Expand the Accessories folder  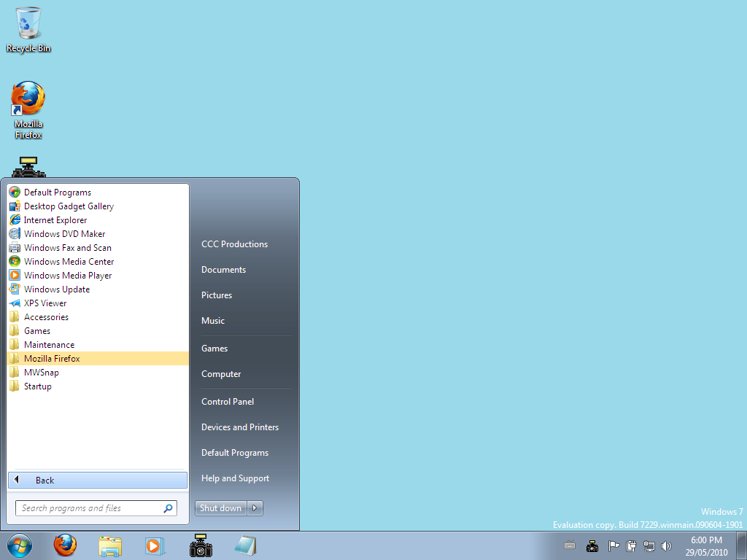click(x=98, y=316)
